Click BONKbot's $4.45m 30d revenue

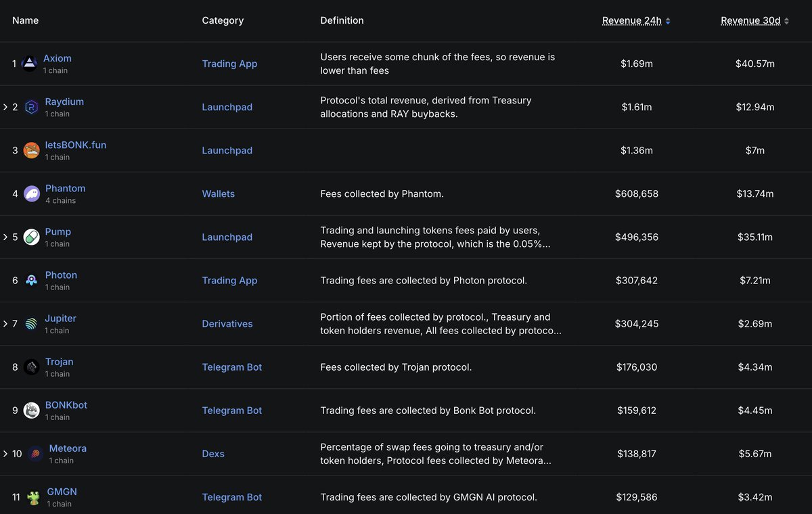coord(755,410)
